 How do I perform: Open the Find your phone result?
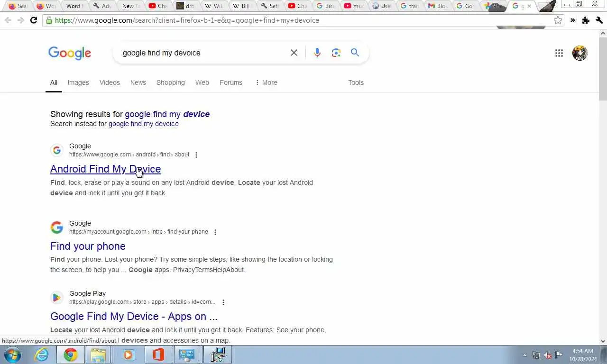[88, 246]
